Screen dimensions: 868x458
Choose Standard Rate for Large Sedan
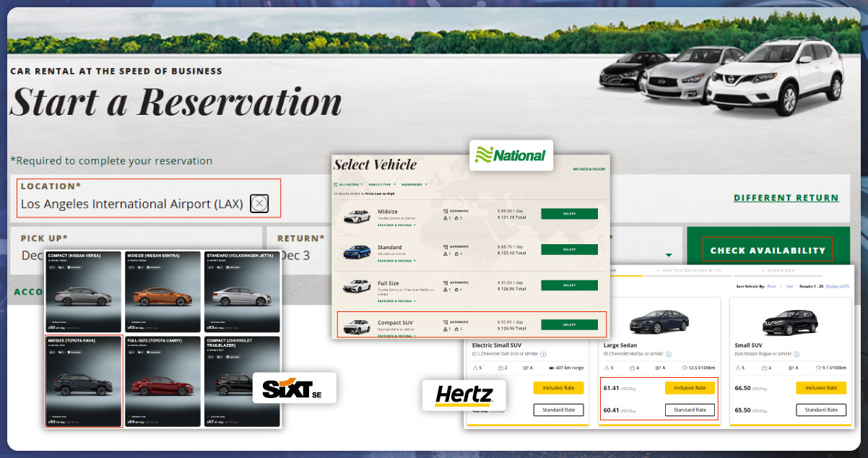(x=690, y=410)
